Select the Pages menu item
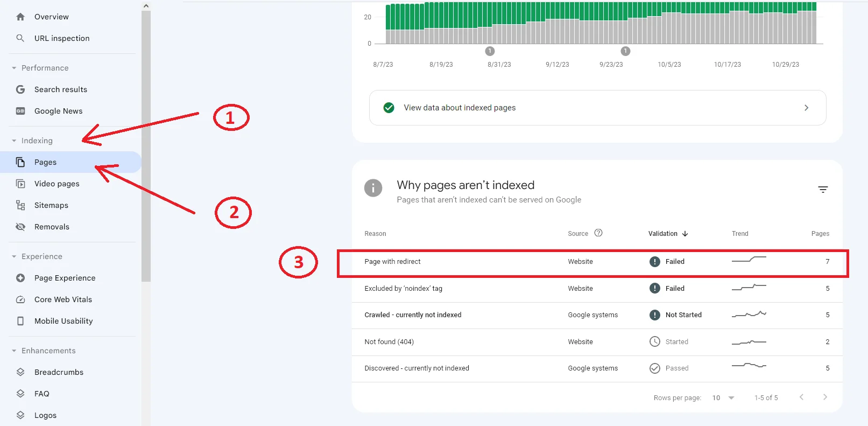The image size is (868, 426). pyautogui.click(x=70, y=162)
